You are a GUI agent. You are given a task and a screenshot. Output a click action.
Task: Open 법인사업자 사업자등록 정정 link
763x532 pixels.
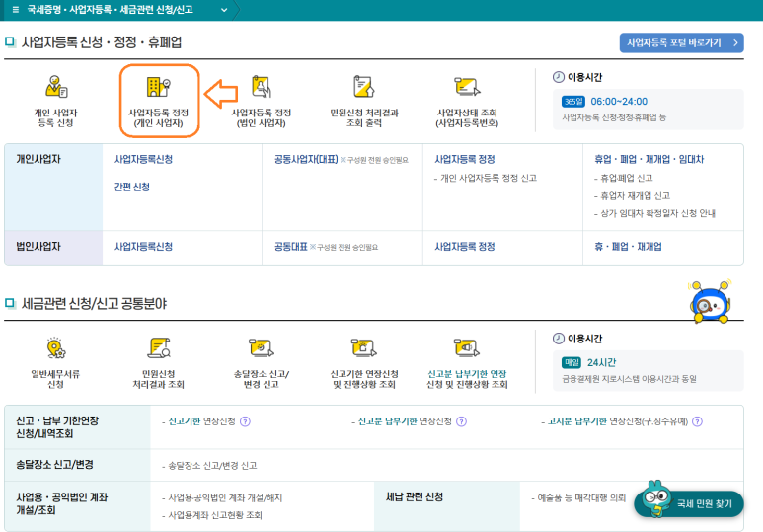tap(465, 247)
